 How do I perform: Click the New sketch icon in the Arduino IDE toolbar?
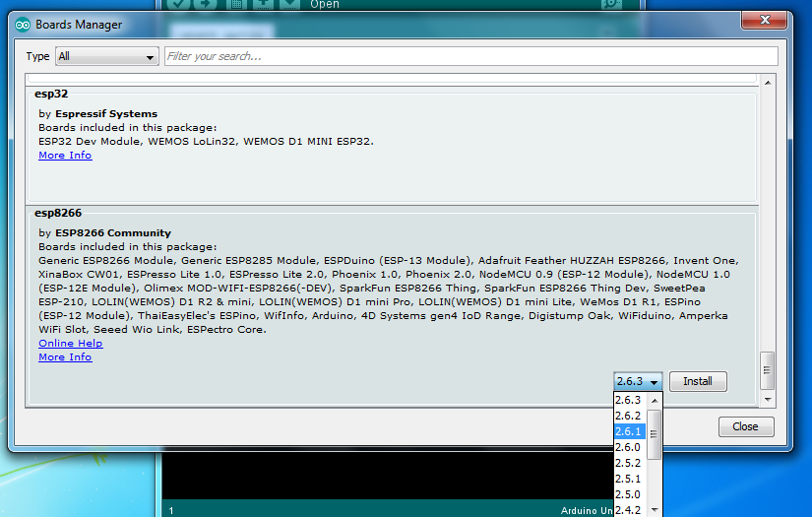click(x=236, y=4)
